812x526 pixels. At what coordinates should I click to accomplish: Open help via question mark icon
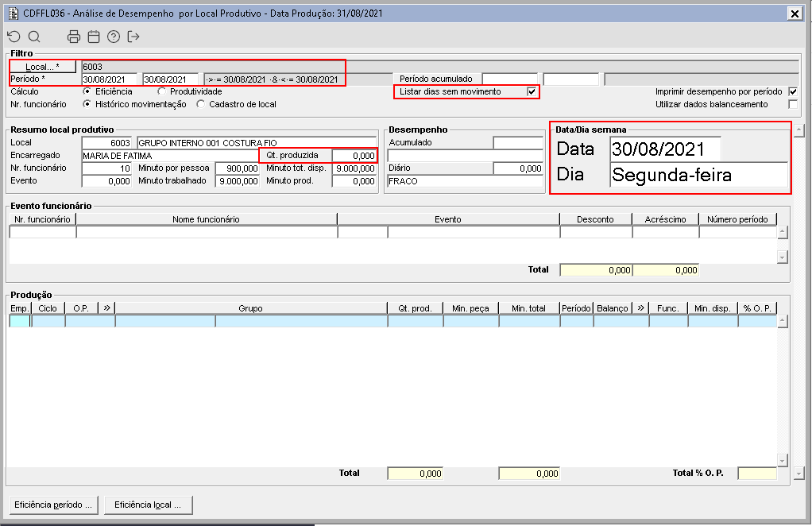coord(114,37)
